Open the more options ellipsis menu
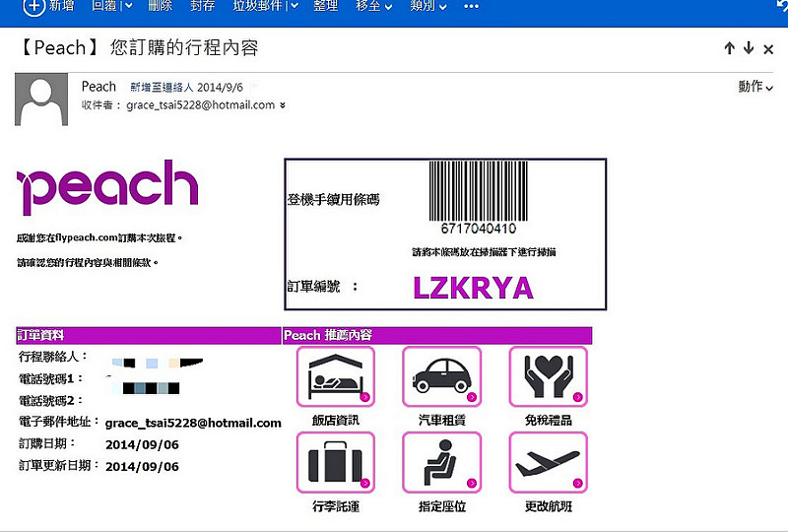The height and width of the screenshot is (532, 788). [x=471, y=7]
